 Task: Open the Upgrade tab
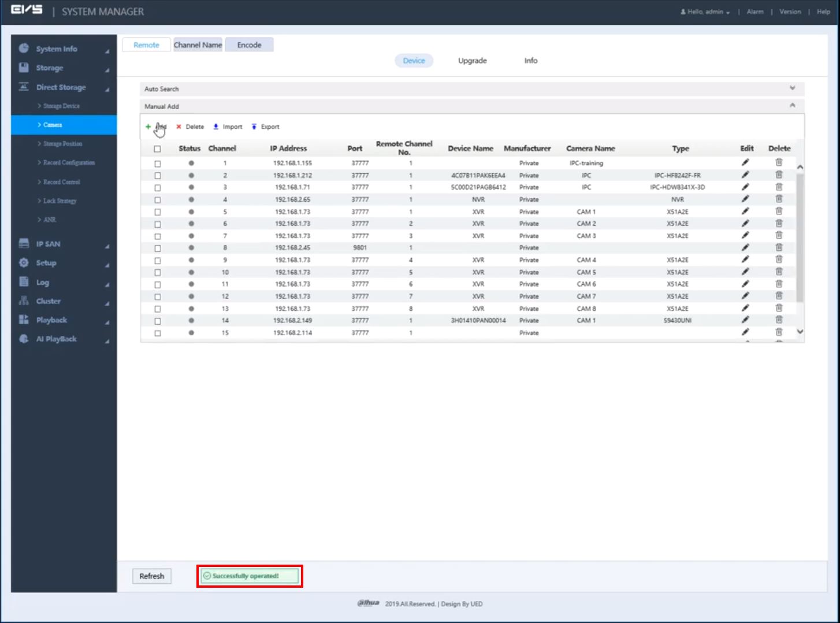[472, 61]
